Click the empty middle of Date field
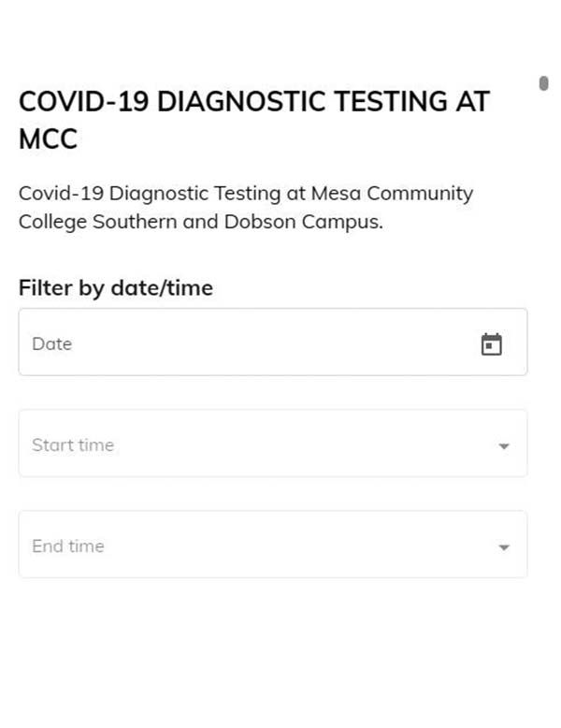Viewport: 561px width, 728px height. click(x=271, y=342)
